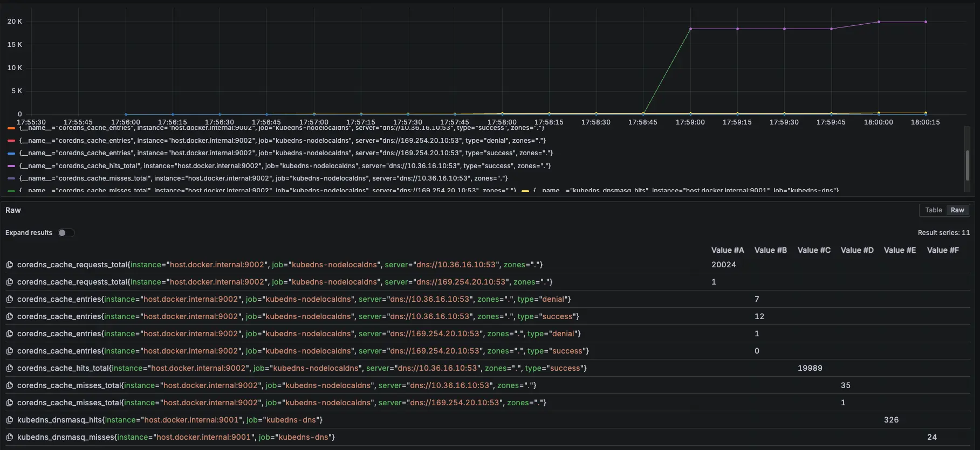Copy coredns_cache_entries denial 169.254.20.10 row
Viewport: 980px width, 450px height.
tap(10, 334)
